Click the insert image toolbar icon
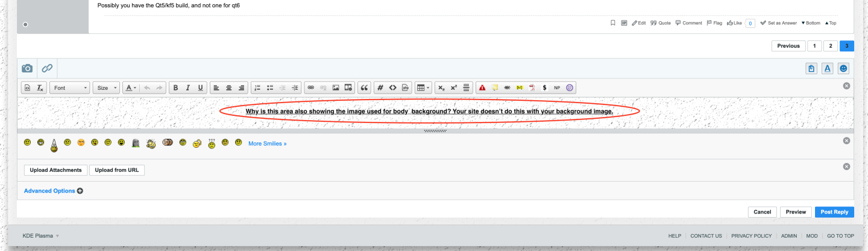The width and height of the screenshot is (868, 251). [336, 87]
